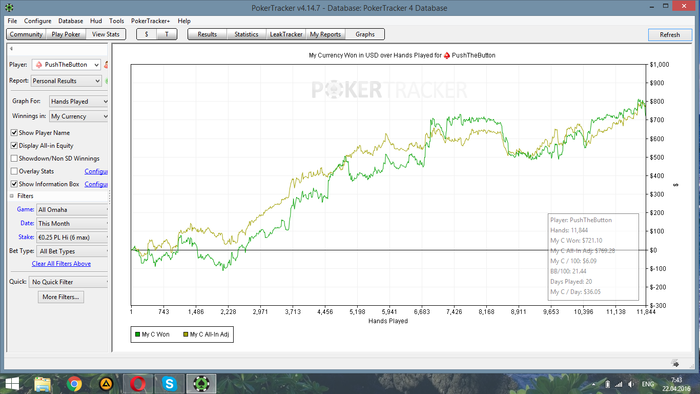Screen dimensions: 700x394
Task: Open File Explorer from the taskbar
Action: (43, 384)
